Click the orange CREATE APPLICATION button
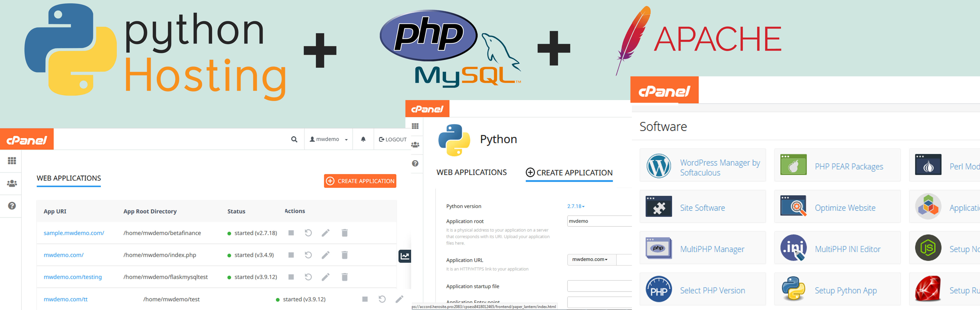Viewport: 980px width, 310px height. 360,181
